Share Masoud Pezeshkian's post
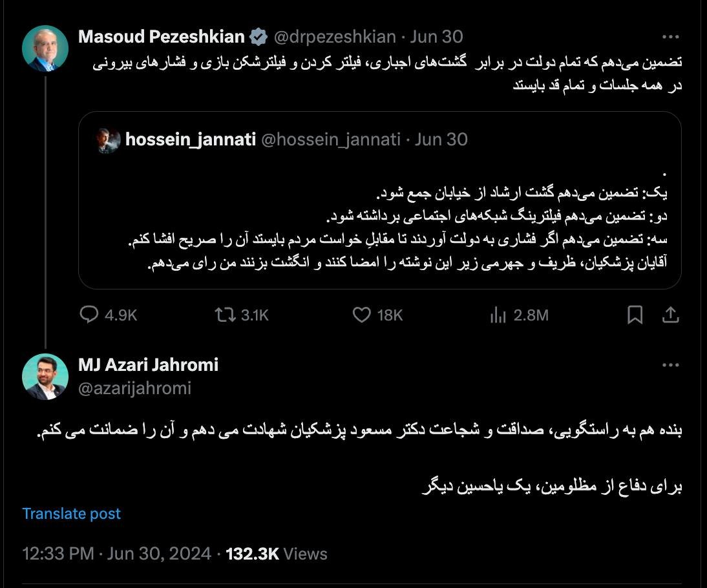The width and height of the screenshot is (707, 588). point(670,315)
